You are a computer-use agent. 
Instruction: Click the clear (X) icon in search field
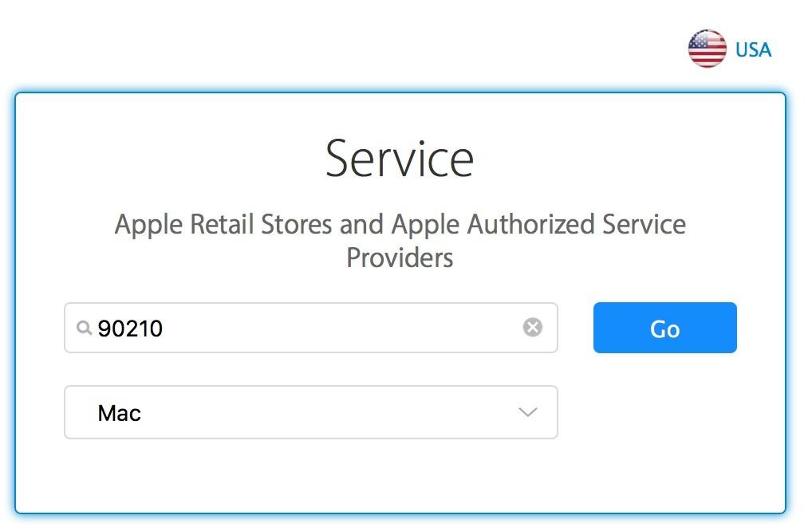coord(532,328)
